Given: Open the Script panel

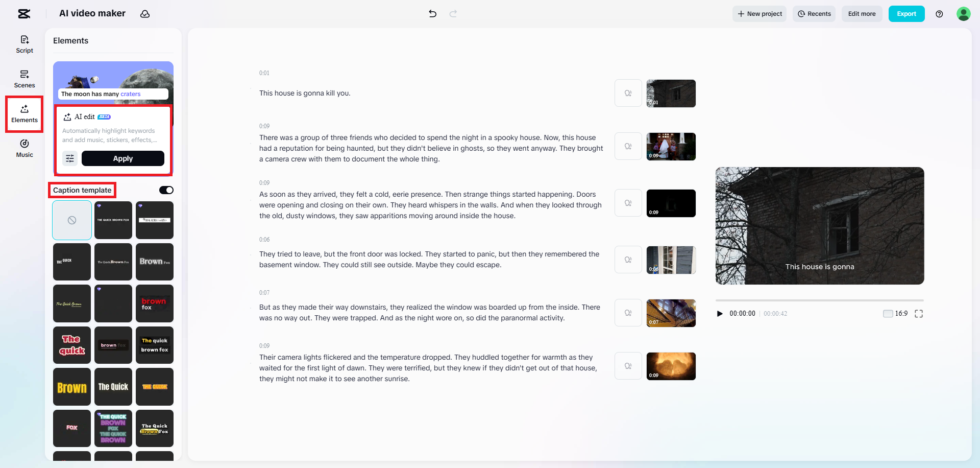Looking at the screenshot, I should coord(24,44).
